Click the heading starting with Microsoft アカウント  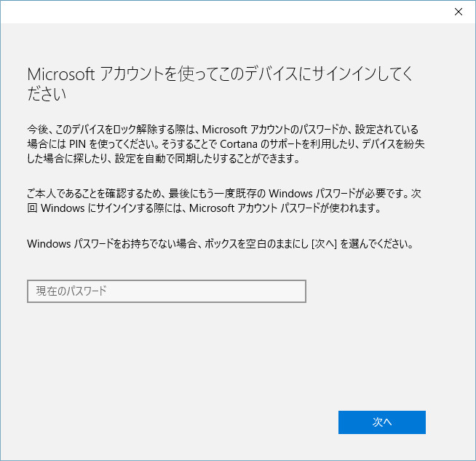pyautogui.click(x=218, y=74)
